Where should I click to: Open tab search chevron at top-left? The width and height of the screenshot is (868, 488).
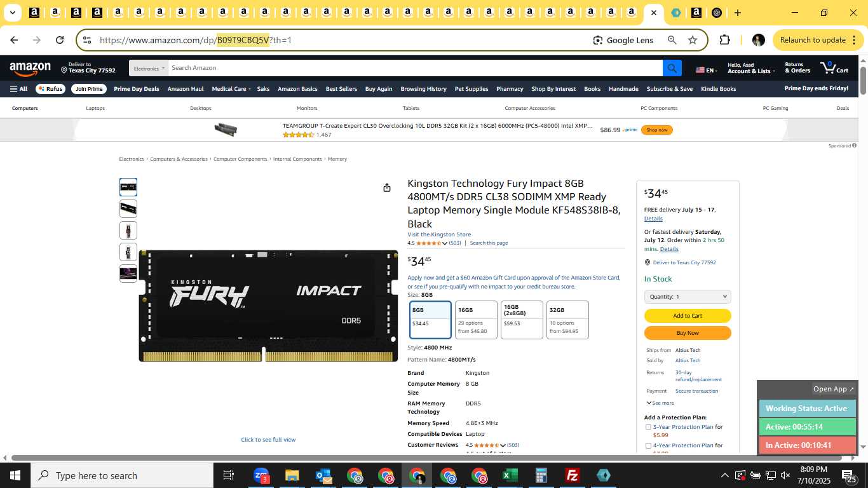point(12,13)
